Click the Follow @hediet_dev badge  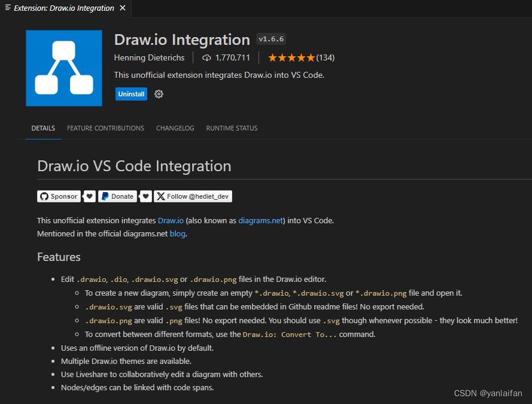pos(193,196)
